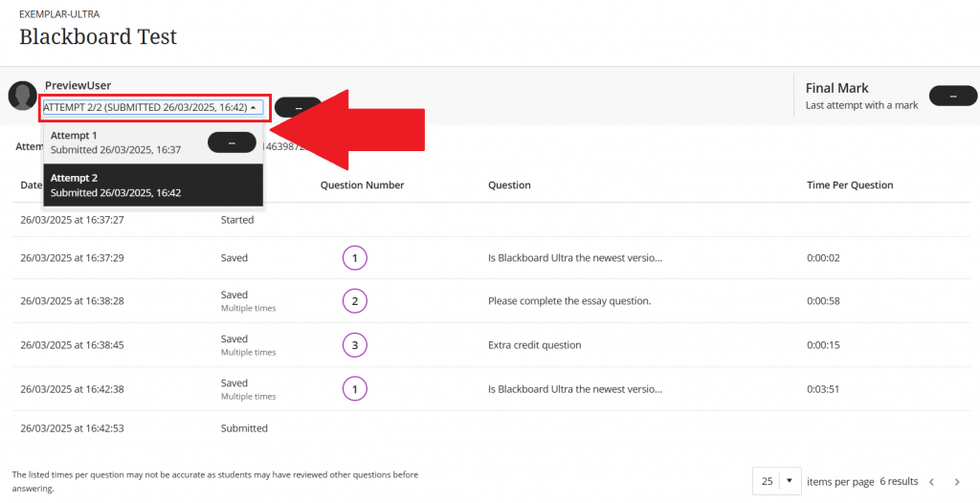
Task: Click the 0:00:02 time value
Action: pyautogui.click(x=823, y=258)
